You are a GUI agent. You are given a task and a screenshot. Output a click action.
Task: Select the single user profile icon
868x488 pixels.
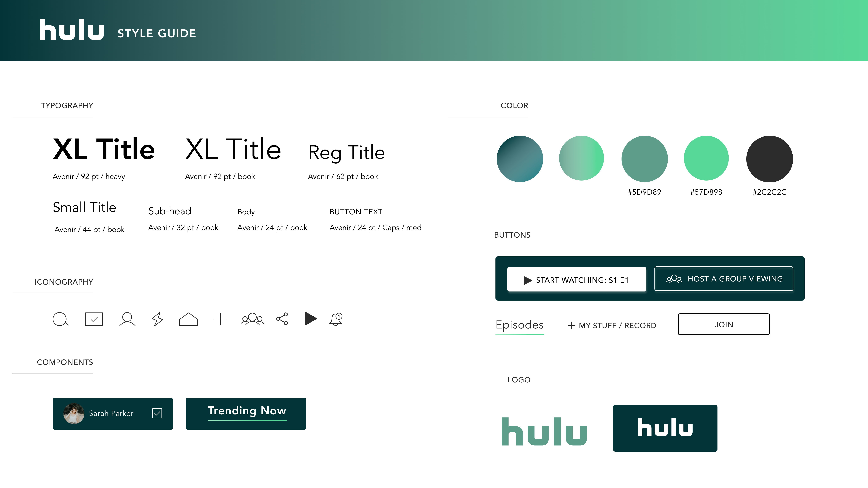click(x=127, y=319)
